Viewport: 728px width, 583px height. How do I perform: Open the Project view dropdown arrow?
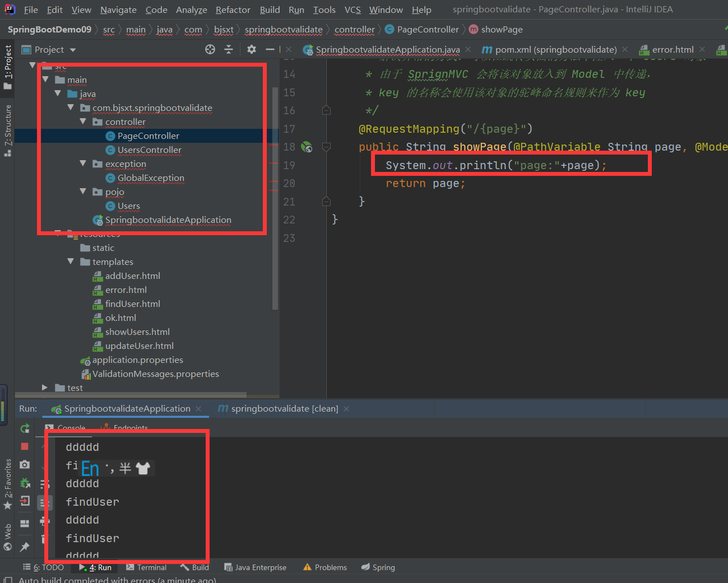(x=73, y=50)
